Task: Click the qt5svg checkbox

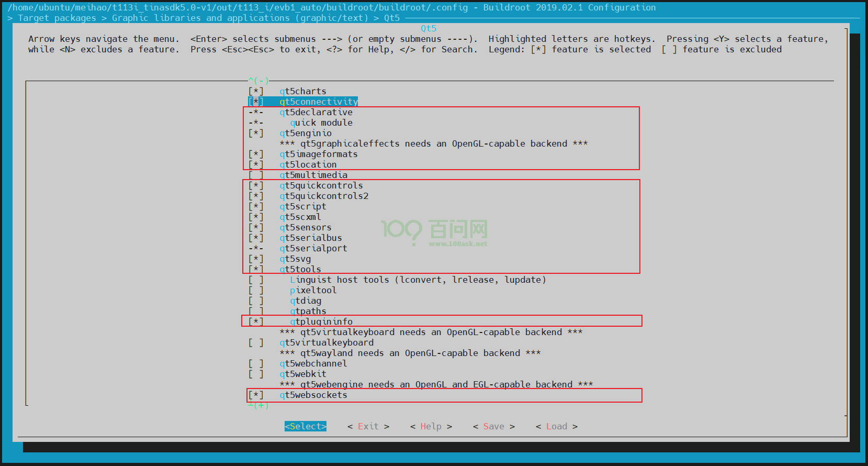Action: 256,259
